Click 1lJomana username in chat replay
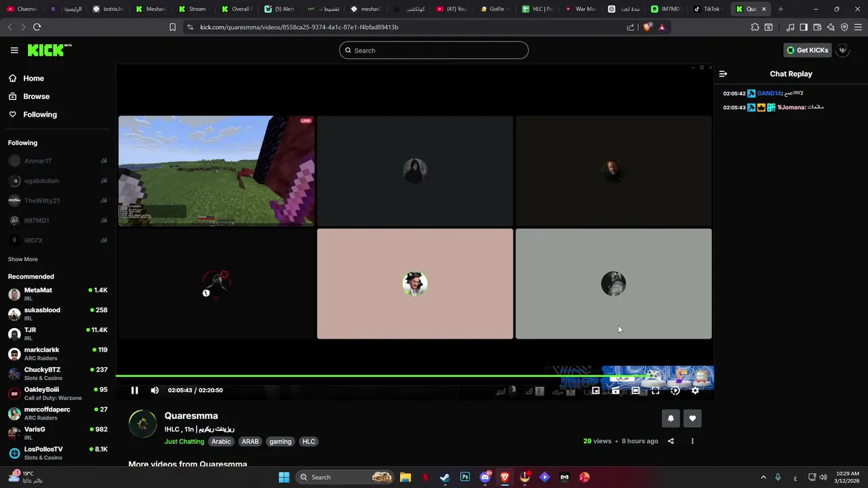 click(x=791, y=107)
